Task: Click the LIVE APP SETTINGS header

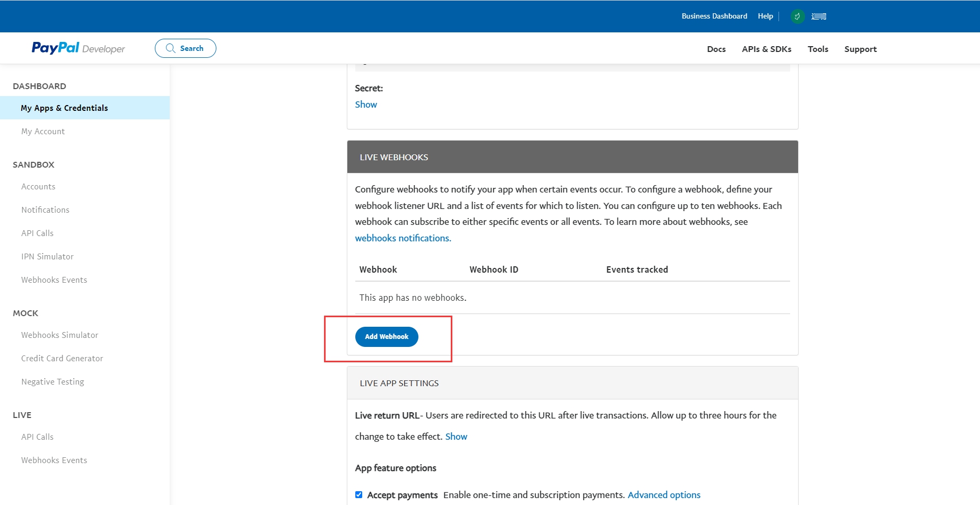Action: pos(573,383)
